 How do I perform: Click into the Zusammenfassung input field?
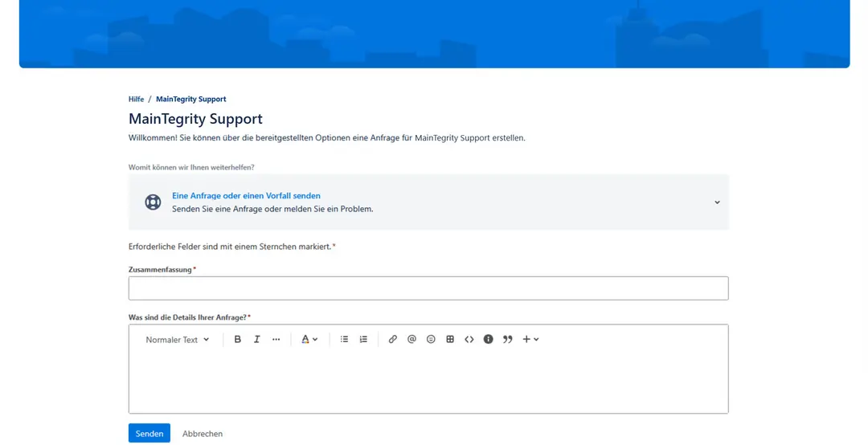tap(428, 288)
